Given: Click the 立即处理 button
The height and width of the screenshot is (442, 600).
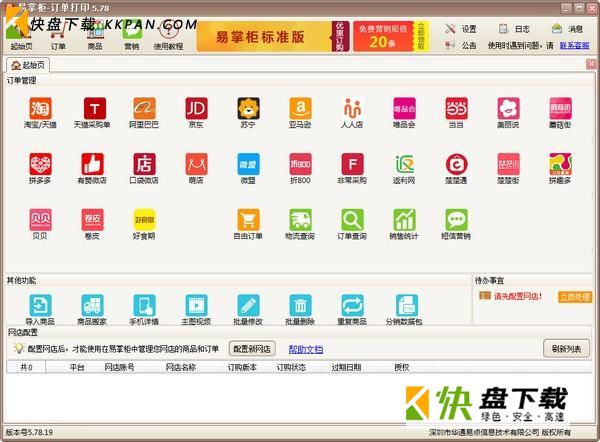Looking at the screenshot, I should (574, 297).
